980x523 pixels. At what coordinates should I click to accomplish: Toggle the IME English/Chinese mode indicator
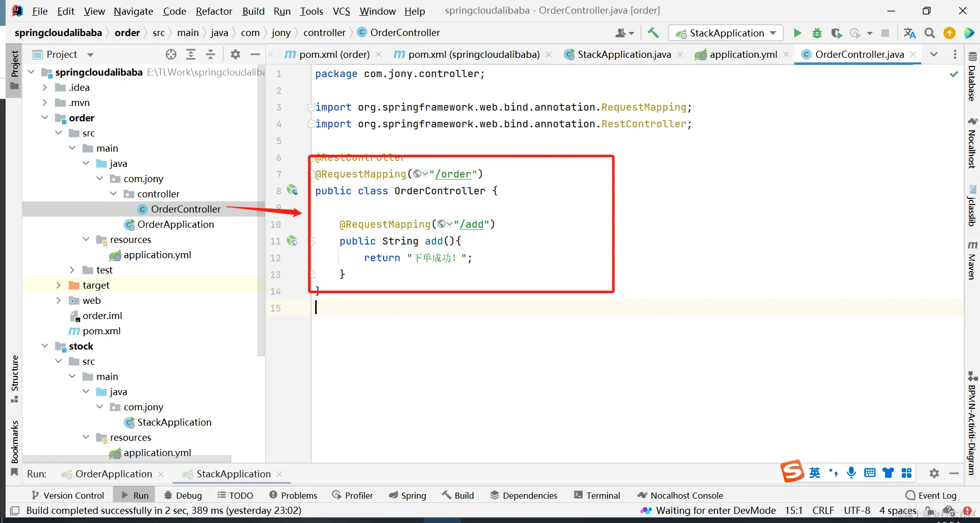815,473
